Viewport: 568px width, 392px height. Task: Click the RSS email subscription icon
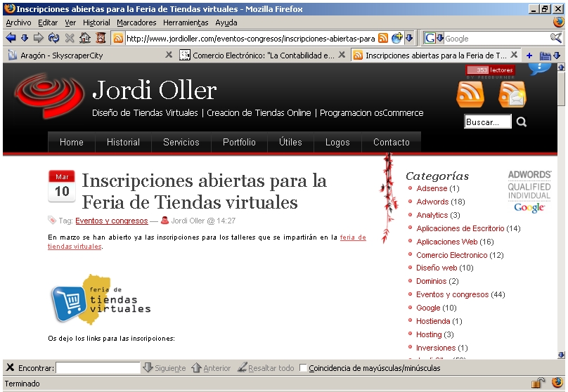512,94
